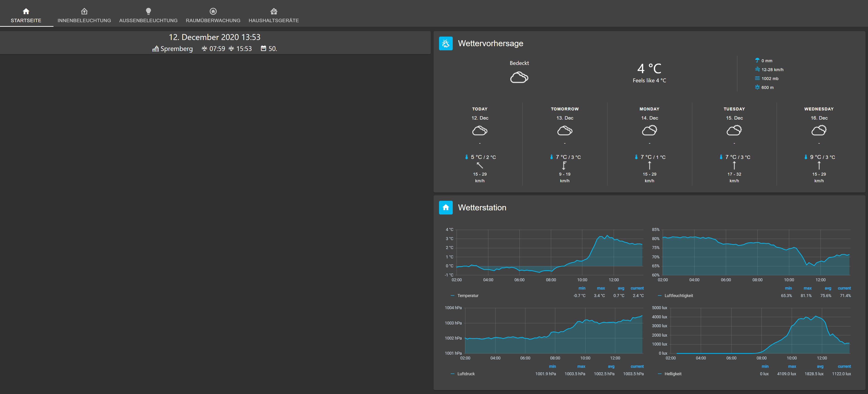Click the current Bedeckt cloud icon

coord(519,78)
